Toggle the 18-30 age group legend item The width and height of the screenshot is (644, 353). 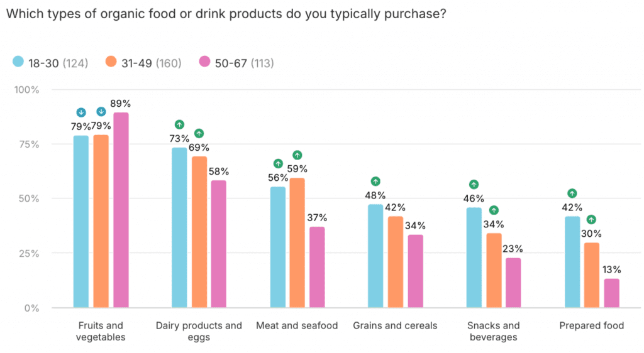coord(50,62)
